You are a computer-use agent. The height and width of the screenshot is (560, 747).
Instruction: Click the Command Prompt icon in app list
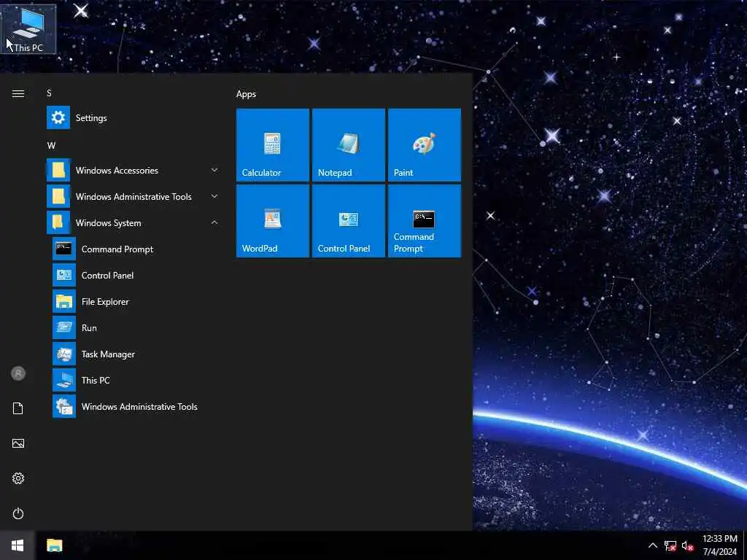(64, 249)
